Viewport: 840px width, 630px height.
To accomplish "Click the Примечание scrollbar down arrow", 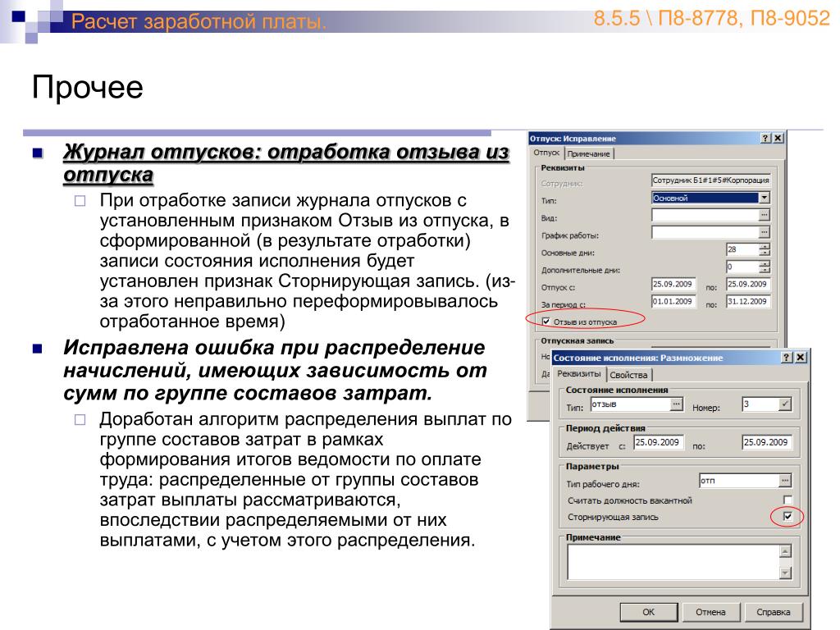I will click(785, 573).
